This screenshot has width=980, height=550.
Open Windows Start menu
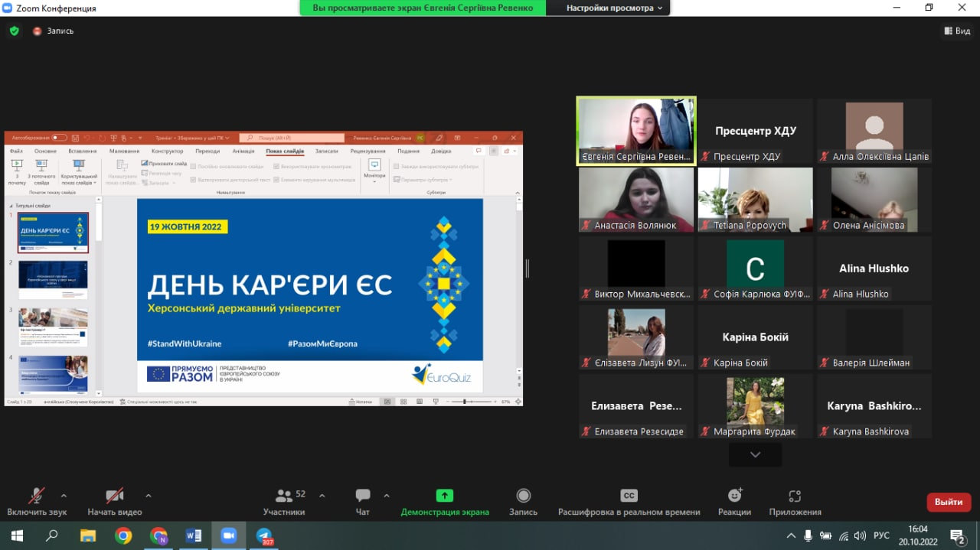tap(16, 535)
